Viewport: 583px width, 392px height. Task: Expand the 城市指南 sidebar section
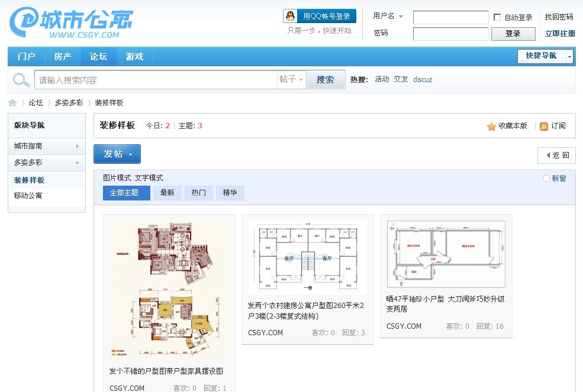click(47, 146)
